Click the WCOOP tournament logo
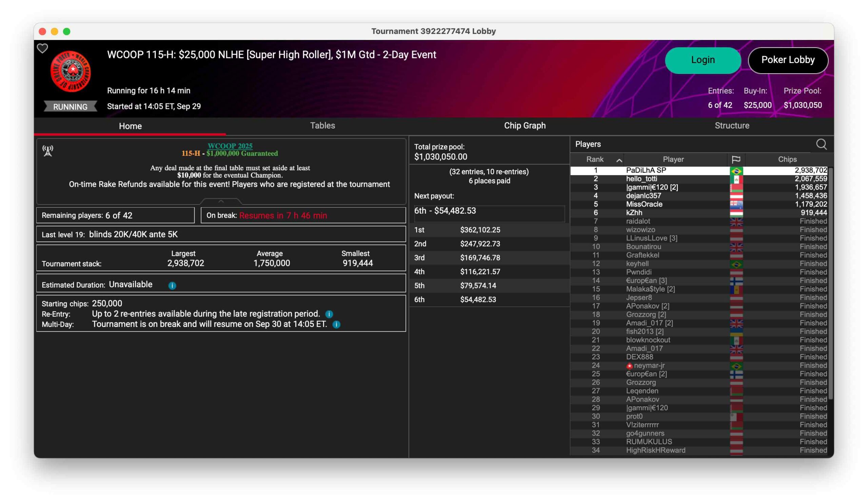Viewport: 868px width, 503px height. 71,71
